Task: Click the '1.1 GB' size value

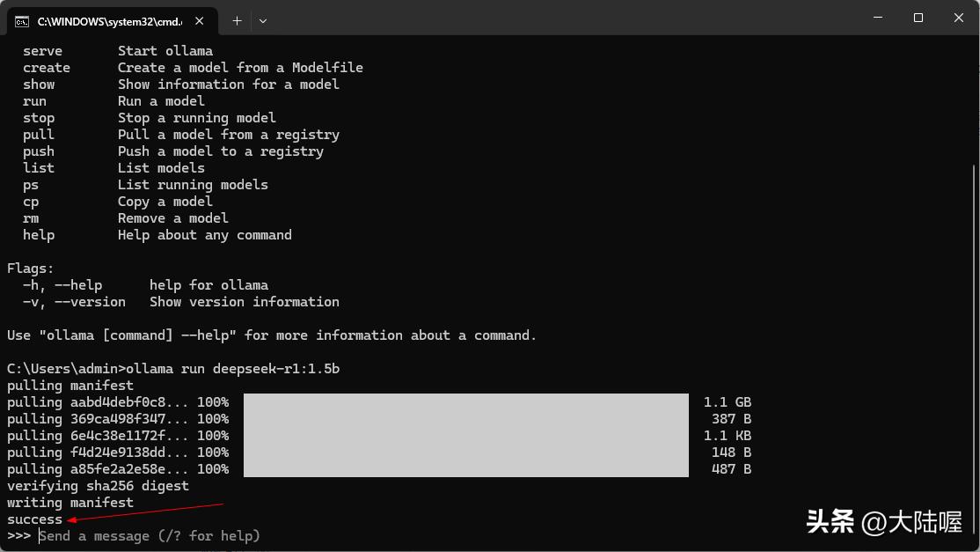Action: [x=728, y=402]
